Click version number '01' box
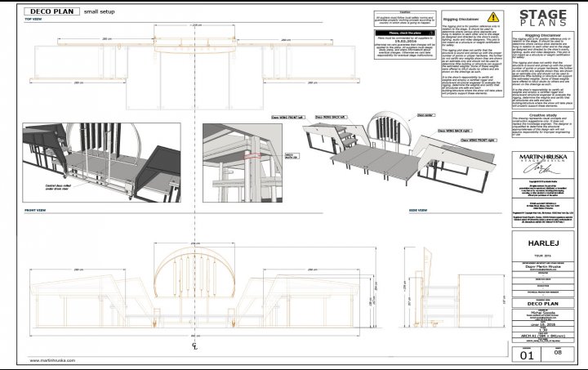The width and height of the screenshot is (588, 370). pyautogui.click(x=527, y=355)
